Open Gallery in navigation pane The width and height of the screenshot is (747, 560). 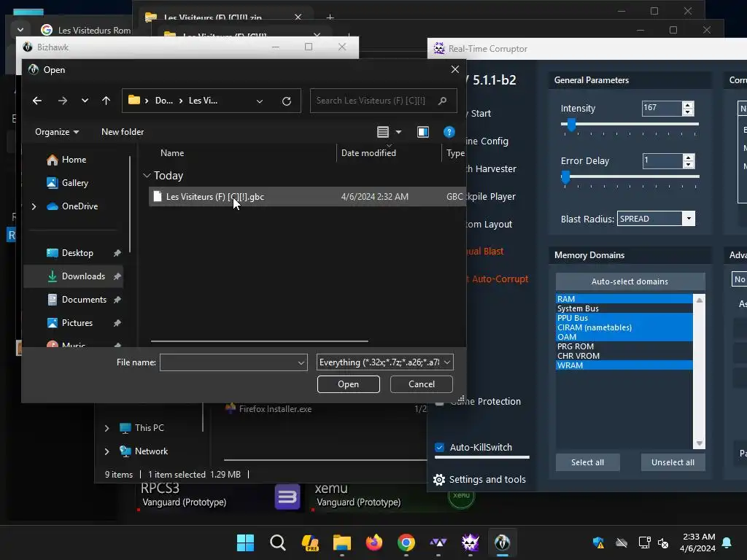click(x=68, y=183)
